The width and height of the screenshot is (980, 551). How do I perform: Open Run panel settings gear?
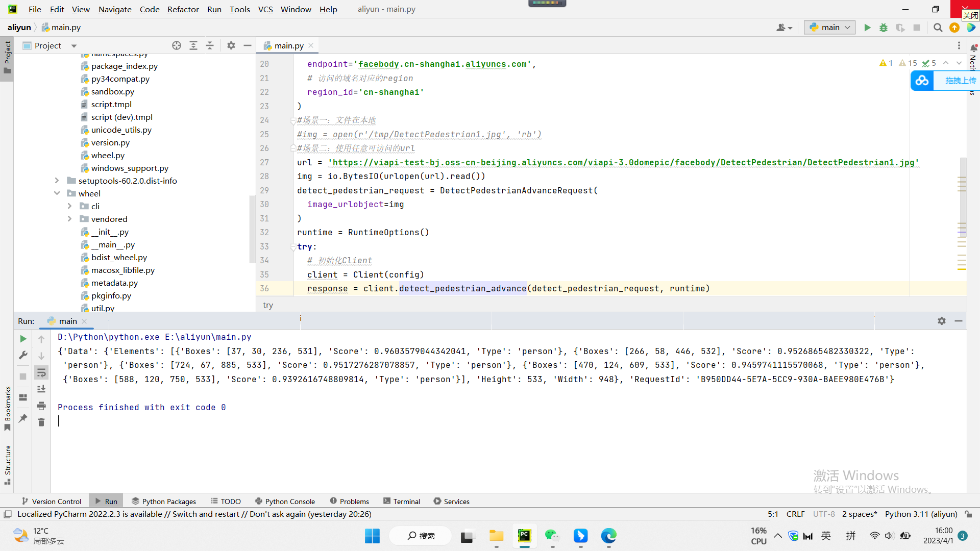[942, 321]
